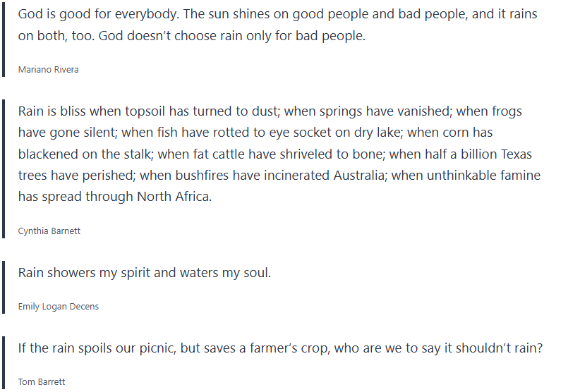Select the Emily Logan Decens attribution
568x392 pixels.
click(59, 307)
